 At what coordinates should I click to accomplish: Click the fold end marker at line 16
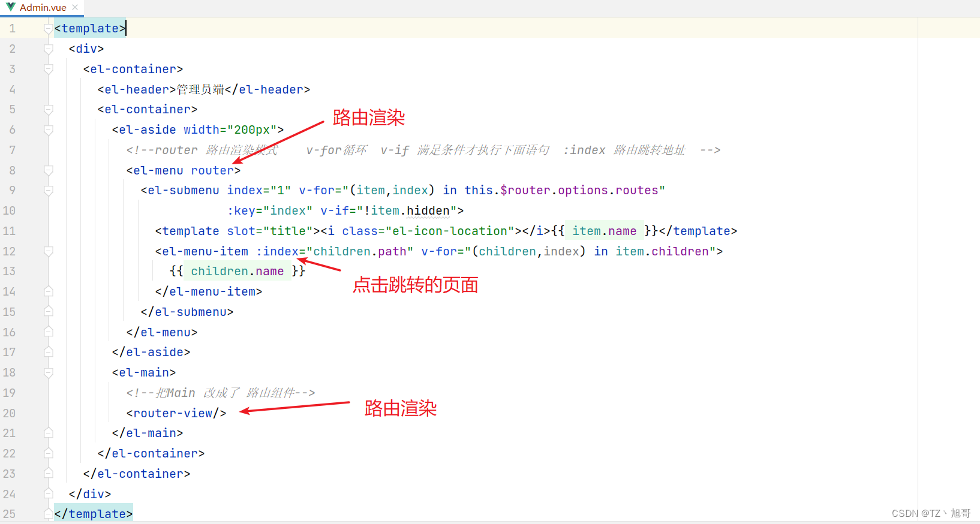pyautogui.click(x=49, y=332)
